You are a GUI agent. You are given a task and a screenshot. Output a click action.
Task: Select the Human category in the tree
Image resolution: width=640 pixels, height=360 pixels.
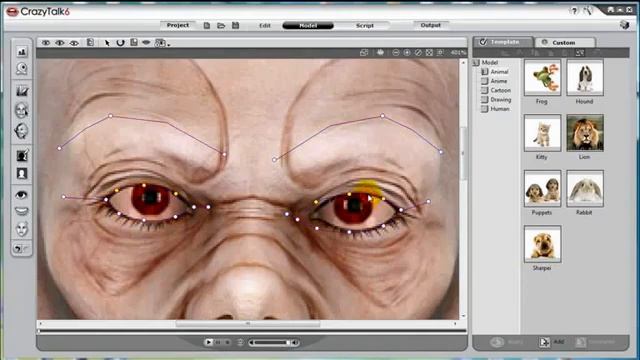500,109
